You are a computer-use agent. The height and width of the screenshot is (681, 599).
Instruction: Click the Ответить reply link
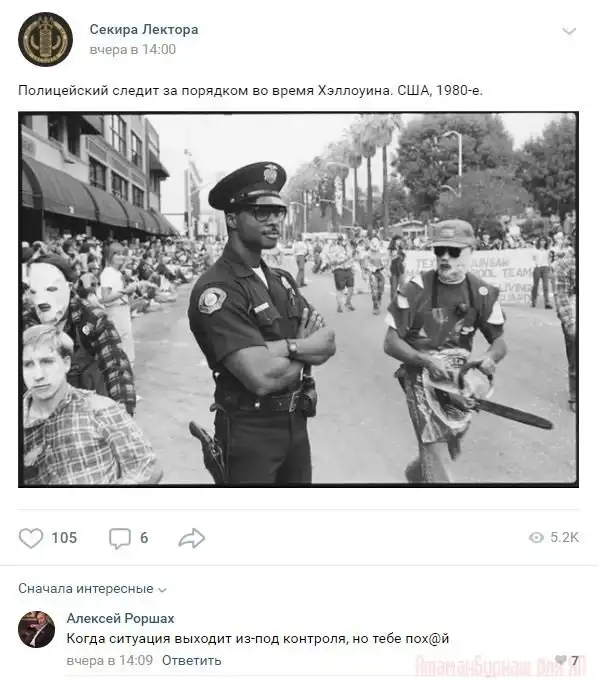pyautogui.click(x=192, y=661)
